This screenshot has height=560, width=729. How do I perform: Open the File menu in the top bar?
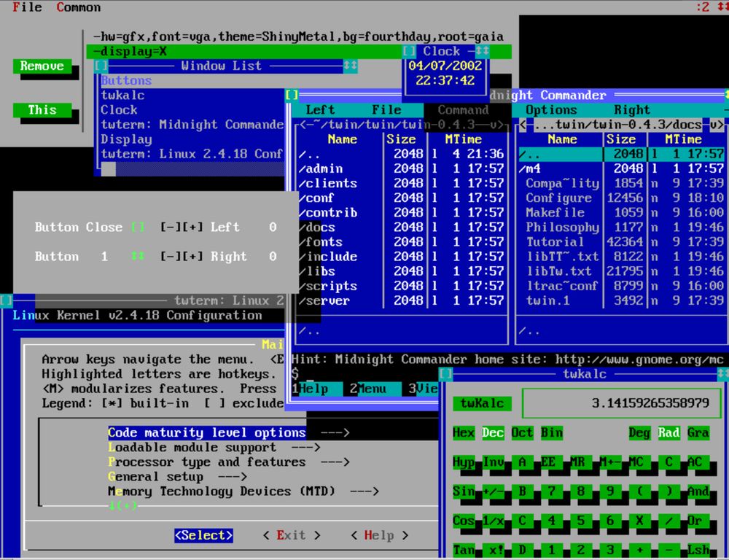click(x=27, y=7)
